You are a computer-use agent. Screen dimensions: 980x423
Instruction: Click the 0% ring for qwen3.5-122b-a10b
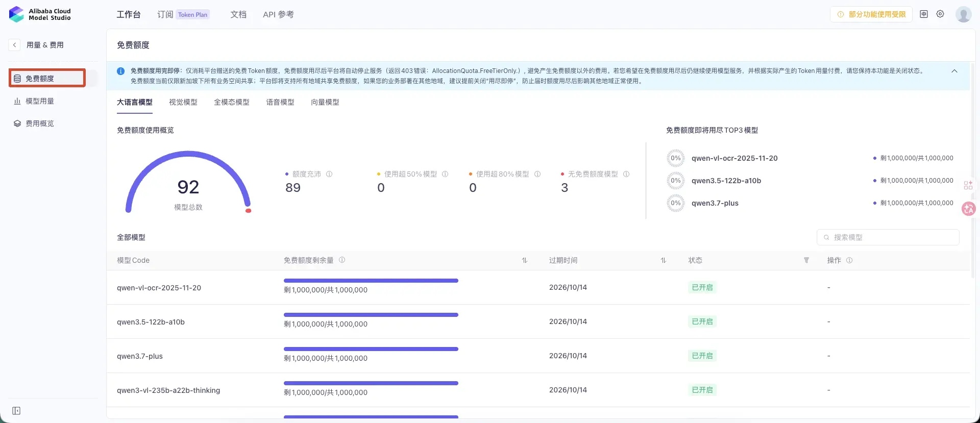click(676, 181)
